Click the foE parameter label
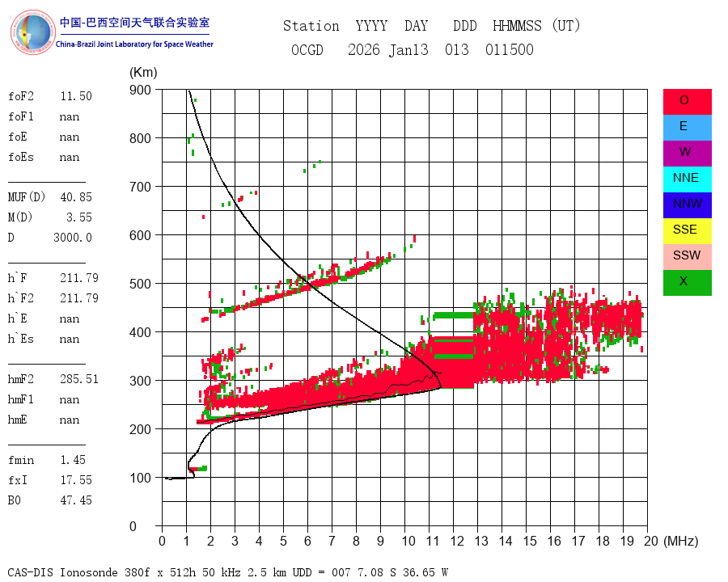 tap(18, 137)
